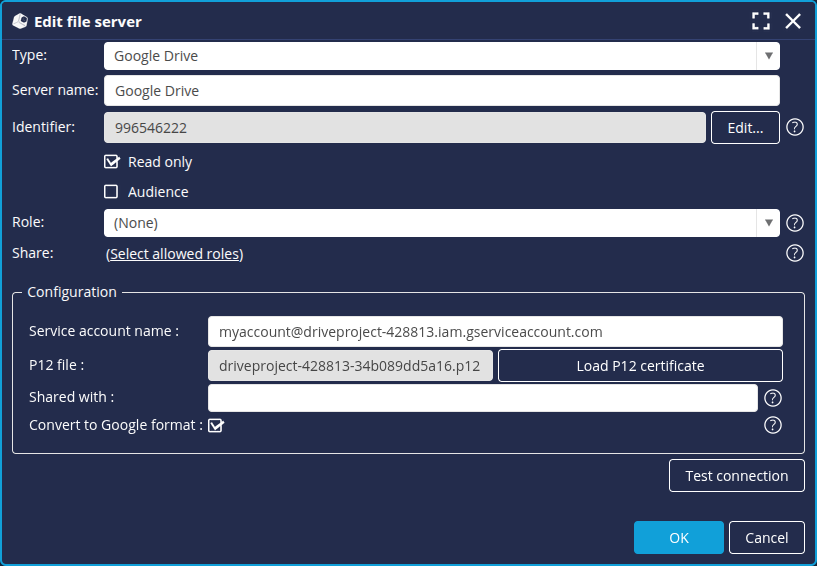Focus the Shared with input field
This screenshot has width=817, height=566.
pyautogui.click(x=482, y=398)
